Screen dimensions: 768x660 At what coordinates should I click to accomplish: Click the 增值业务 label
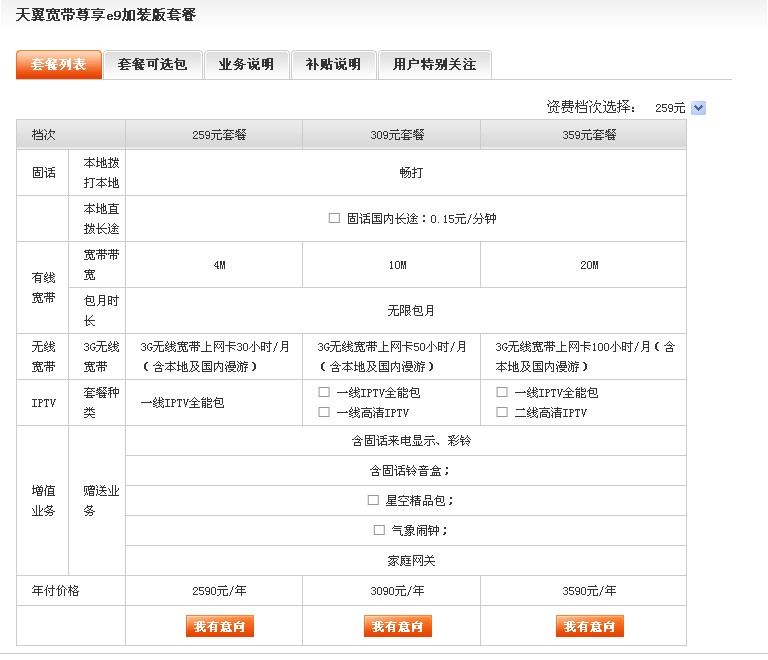[x=44, y=500]
